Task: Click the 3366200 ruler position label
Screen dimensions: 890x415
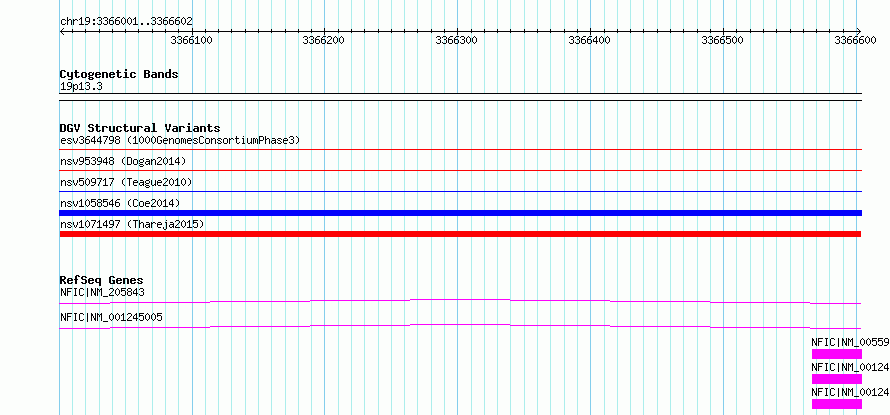Action: pos(324,40)
